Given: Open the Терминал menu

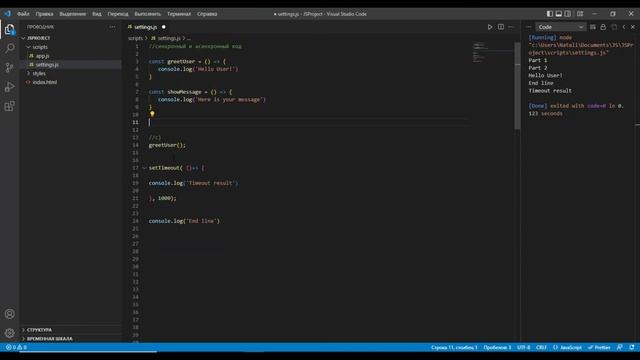Looking at the screenshot, I should 179,13.
